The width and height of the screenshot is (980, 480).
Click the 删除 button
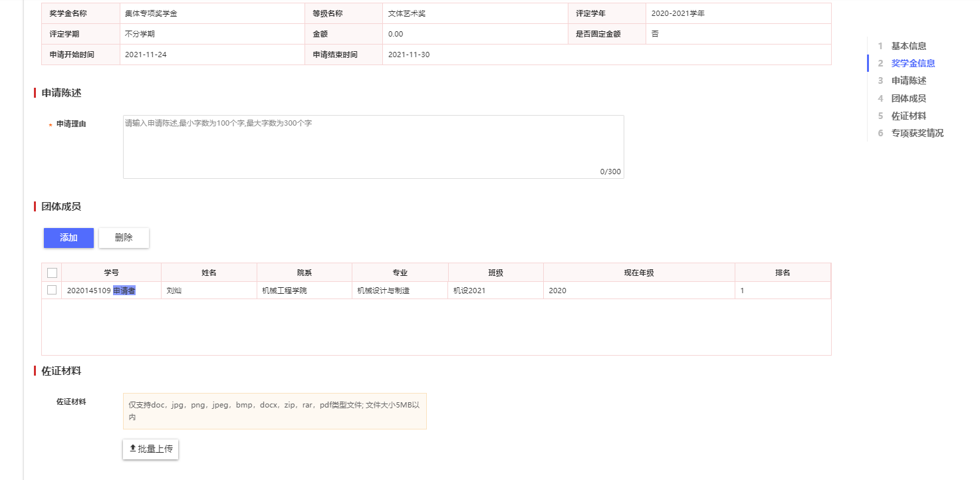click(124, 238)
